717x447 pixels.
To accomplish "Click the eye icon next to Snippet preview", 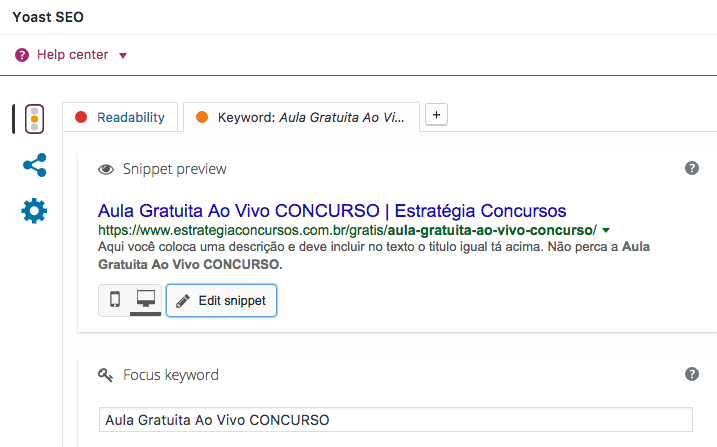I will pyautogui.click(x=106, y=170).
